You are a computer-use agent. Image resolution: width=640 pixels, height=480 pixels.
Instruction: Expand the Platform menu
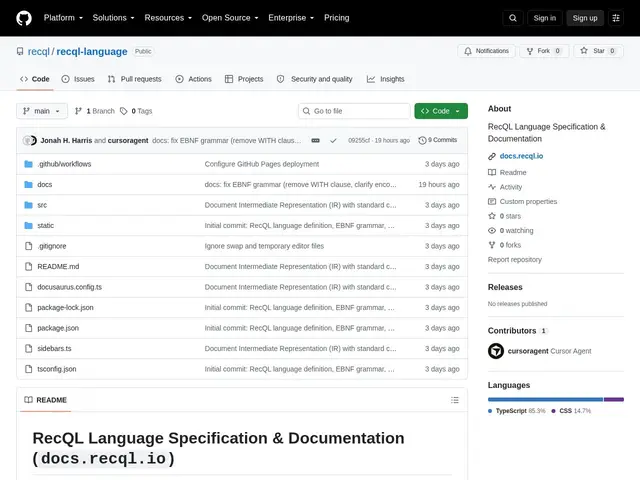63,18
